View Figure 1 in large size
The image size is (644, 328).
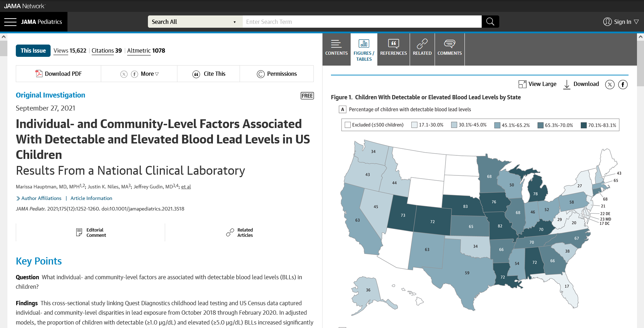click(x=537, y=84)
